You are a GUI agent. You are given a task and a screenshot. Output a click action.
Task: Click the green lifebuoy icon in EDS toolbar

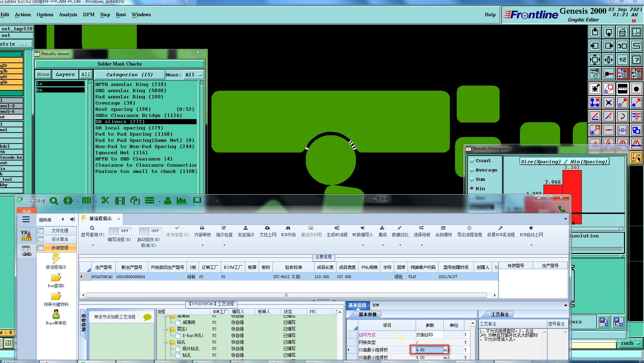(68, 200)
